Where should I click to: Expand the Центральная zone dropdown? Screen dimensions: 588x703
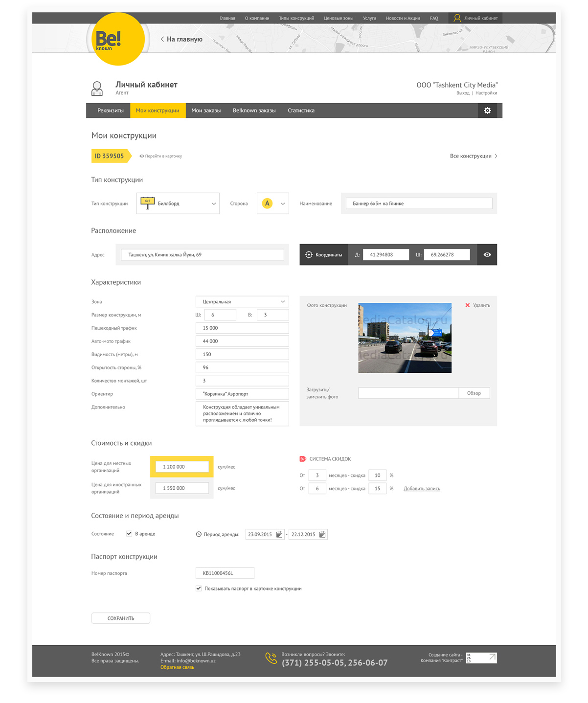coord(242,302)
